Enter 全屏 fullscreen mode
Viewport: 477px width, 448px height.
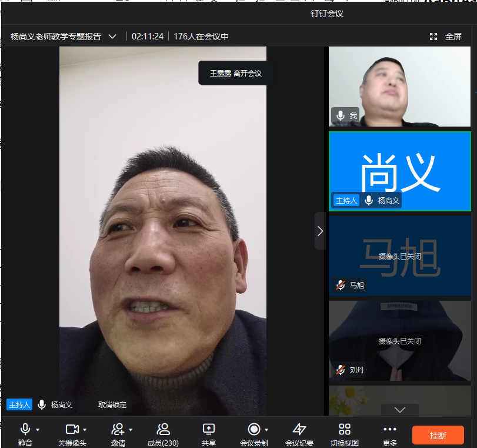(446, 36)
